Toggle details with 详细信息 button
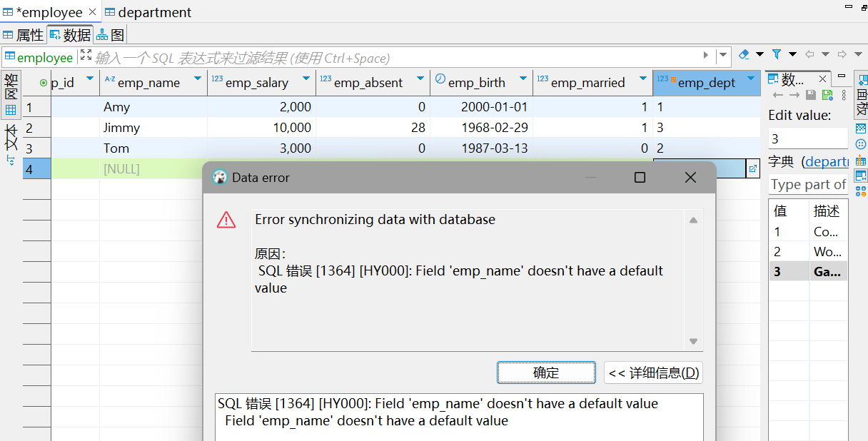The width and height of the screenshot is (868, 441). 654,372
